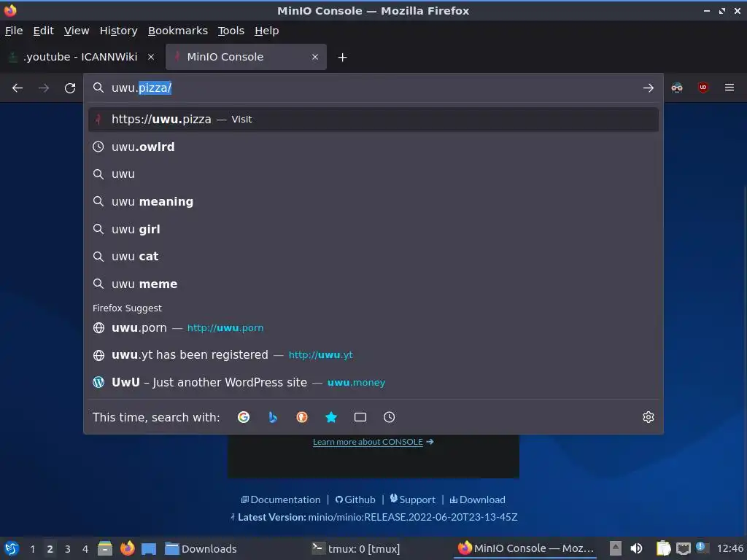The width and height of the screenshot is (747, 560).
Task: Switch to workspace 3
Action: pos(68,549)
